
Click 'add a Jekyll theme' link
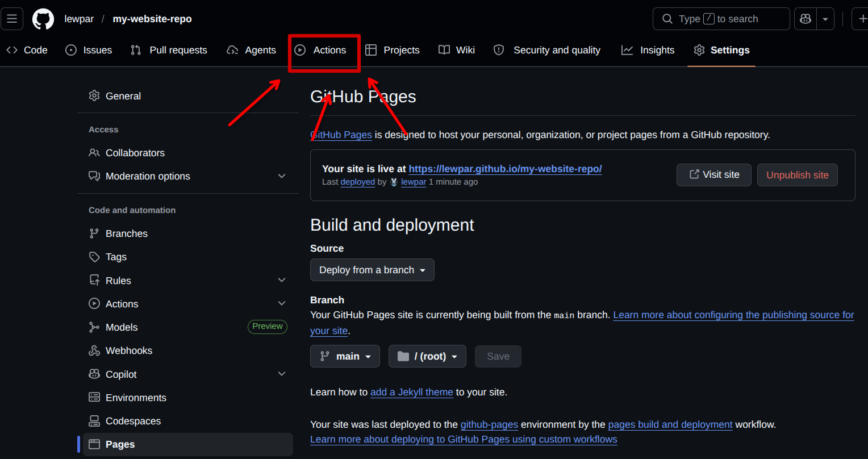[412, 392]
